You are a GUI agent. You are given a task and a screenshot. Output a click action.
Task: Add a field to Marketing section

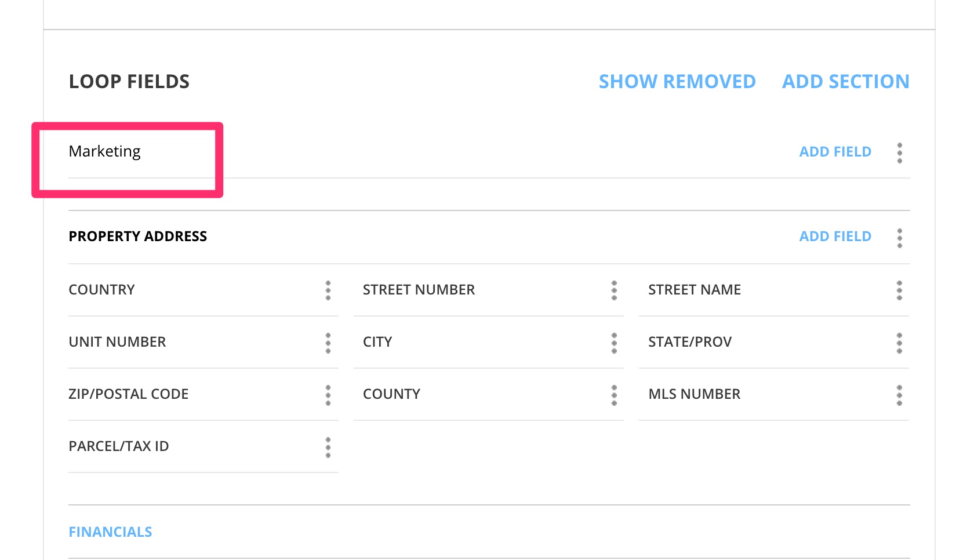coord(835,152)
